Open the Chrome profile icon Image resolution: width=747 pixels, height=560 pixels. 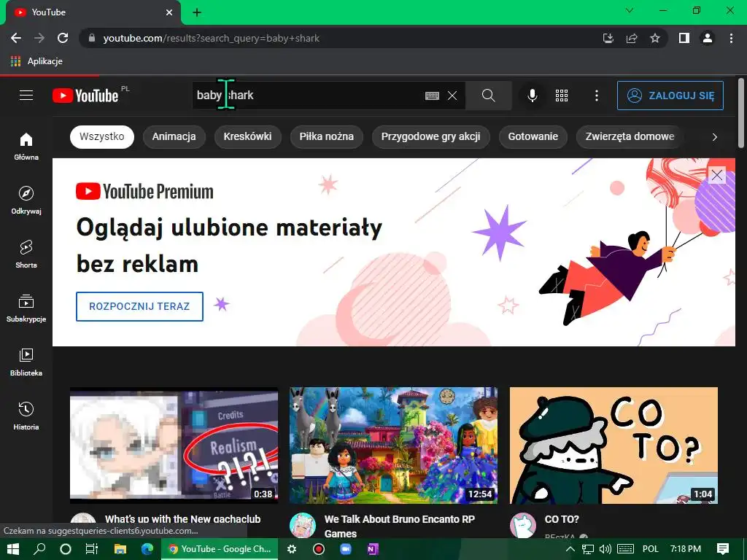[x=708, y=38]
